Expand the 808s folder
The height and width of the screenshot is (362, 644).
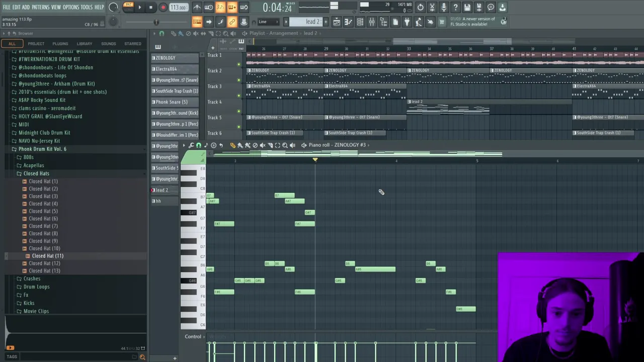pyautogui.click(x=28, y=157)
